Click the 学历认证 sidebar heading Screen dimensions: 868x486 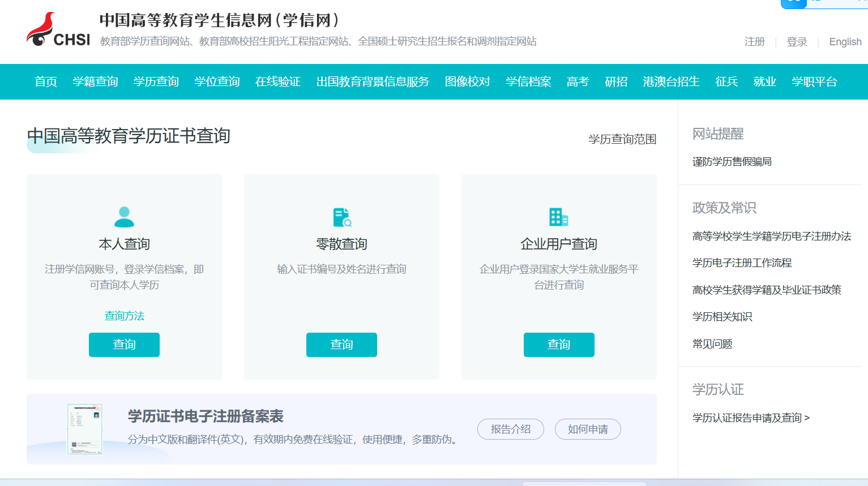(718, 389)
